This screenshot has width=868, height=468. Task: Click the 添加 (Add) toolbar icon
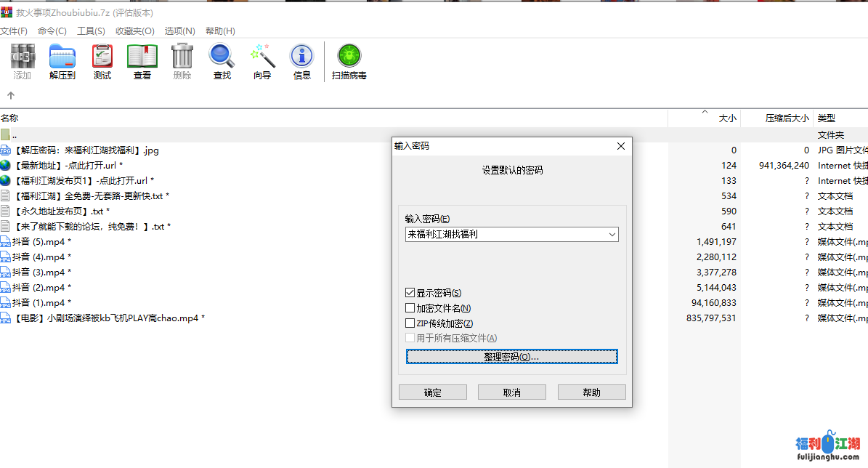(x=22, y=61)
